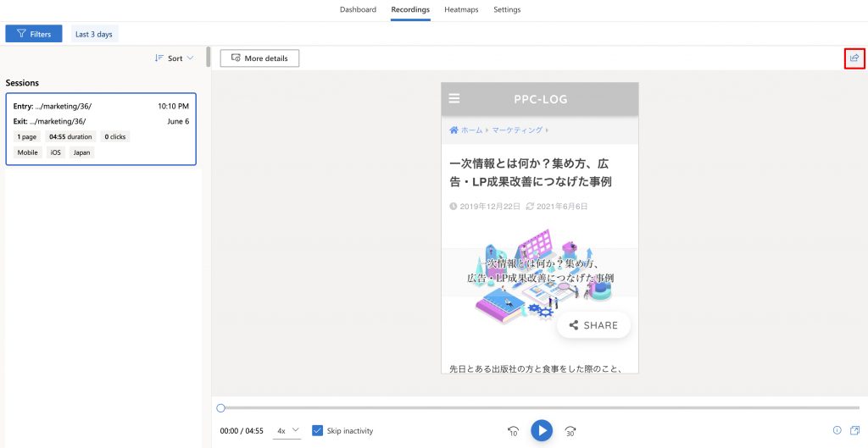Open the 4x playback speed dropdown

tap(287, 430)
